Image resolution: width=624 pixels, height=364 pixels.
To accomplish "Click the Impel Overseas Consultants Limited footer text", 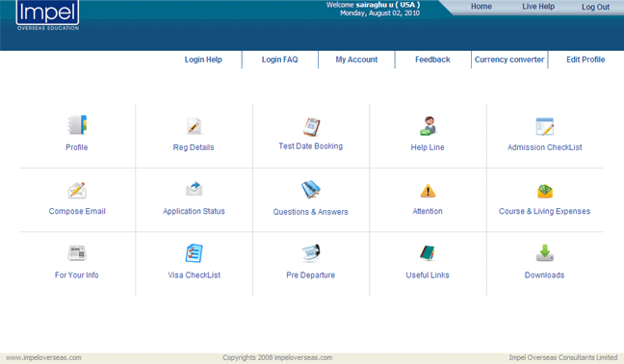I will [x=563, y=357].
